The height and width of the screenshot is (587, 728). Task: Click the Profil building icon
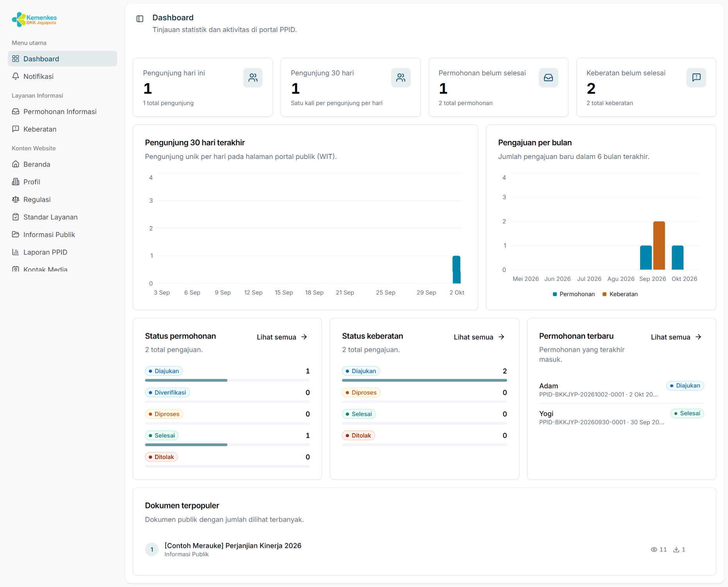(x=16, y=182)
